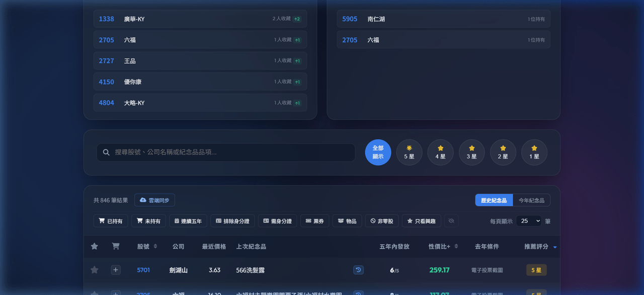This screenshot has width=644, height=295.
Task: Open the 每頁顯示 25 dropdown
Action: point(528,221)
